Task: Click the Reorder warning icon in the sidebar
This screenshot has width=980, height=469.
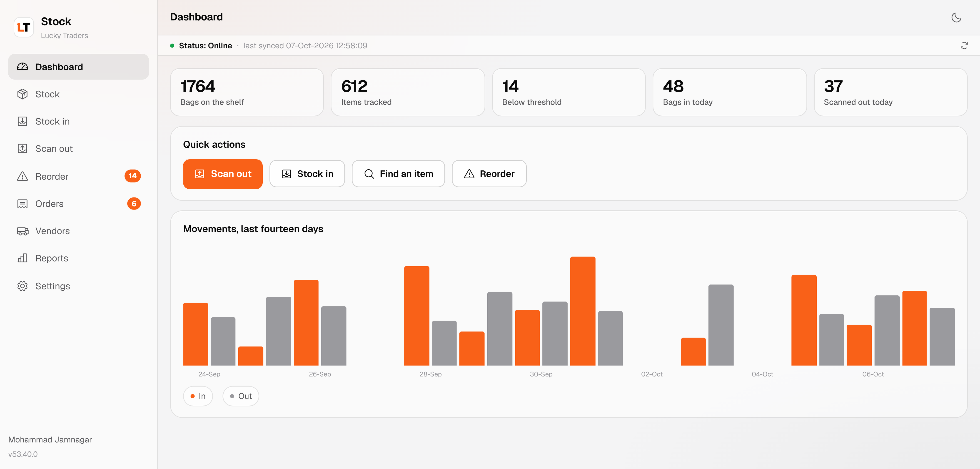Action: pyautogui.click(x=22, y=176)
